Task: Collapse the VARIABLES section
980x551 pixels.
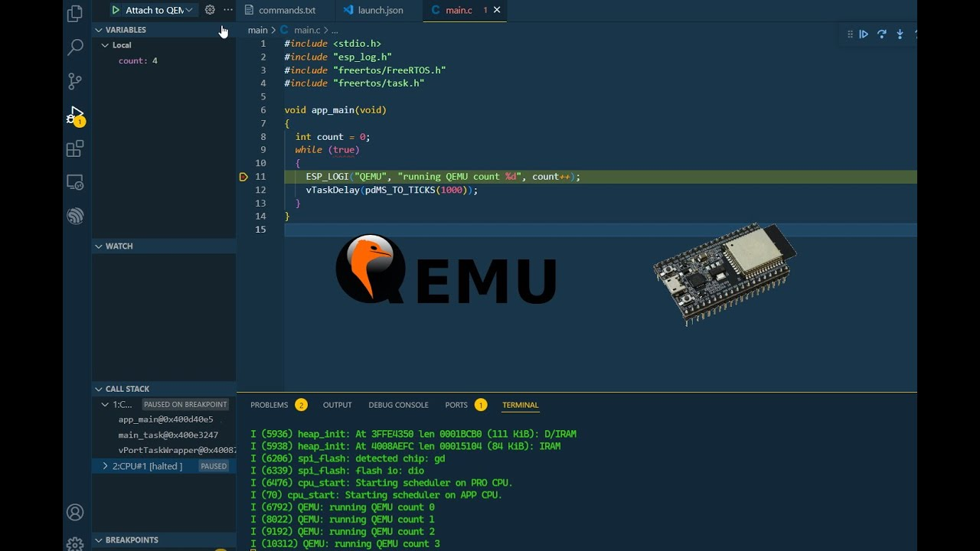Action: point(99,30)
